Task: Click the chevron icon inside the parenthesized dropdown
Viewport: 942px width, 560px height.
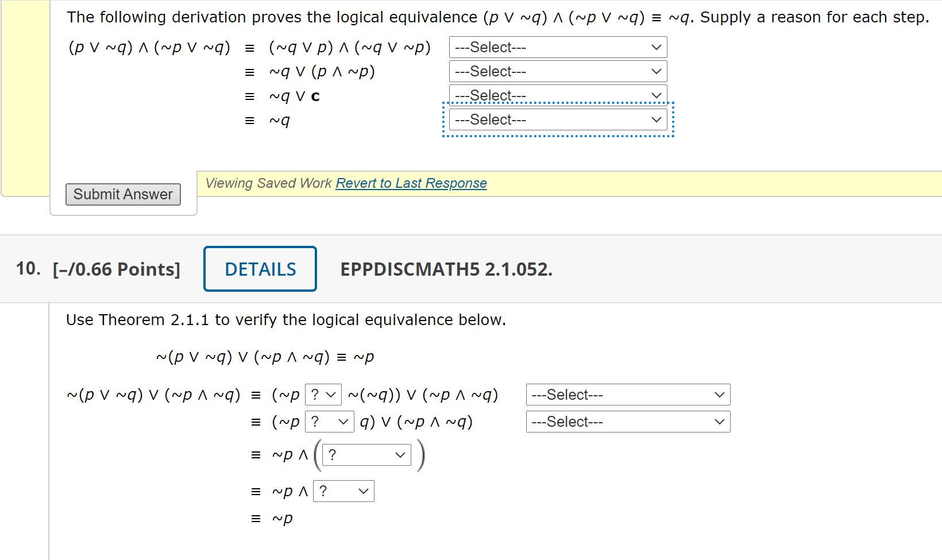Action: click(400, 454)
